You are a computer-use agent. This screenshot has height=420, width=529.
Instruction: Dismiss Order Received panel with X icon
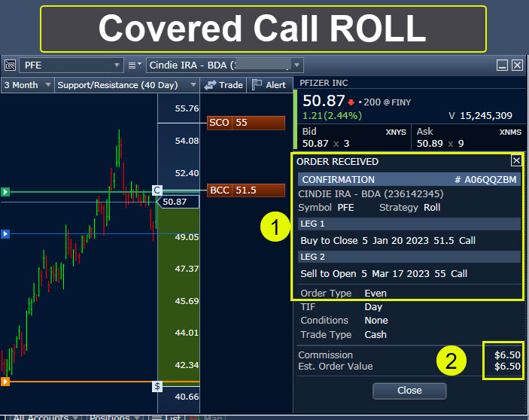pyautogui.click(x=515, y=160)
